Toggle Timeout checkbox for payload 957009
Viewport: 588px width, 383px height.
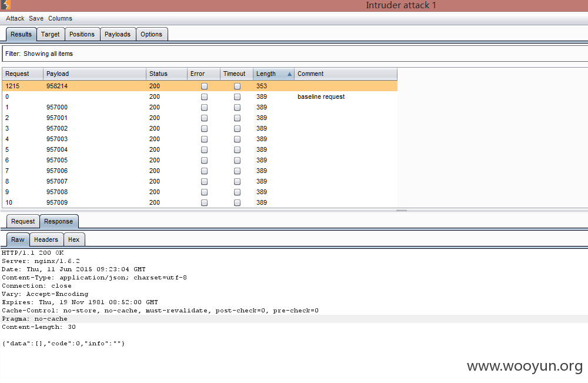tap(238, 202)
